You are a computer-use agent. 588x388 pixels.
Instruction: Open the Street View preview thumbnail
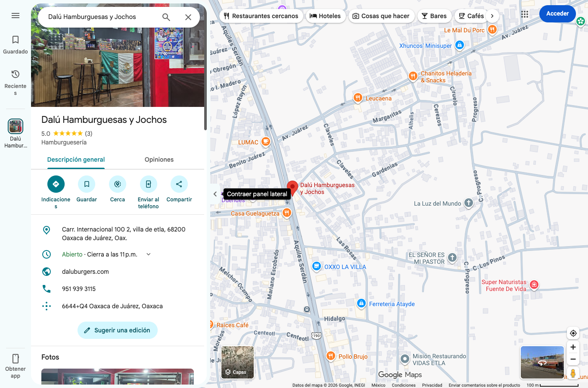click(542, 362)
